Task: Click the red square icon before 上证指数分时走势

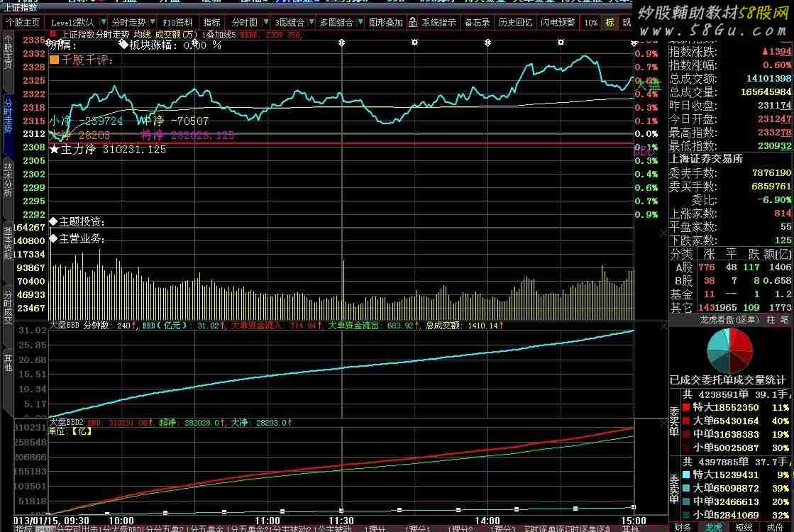Action: click(53, 35)
